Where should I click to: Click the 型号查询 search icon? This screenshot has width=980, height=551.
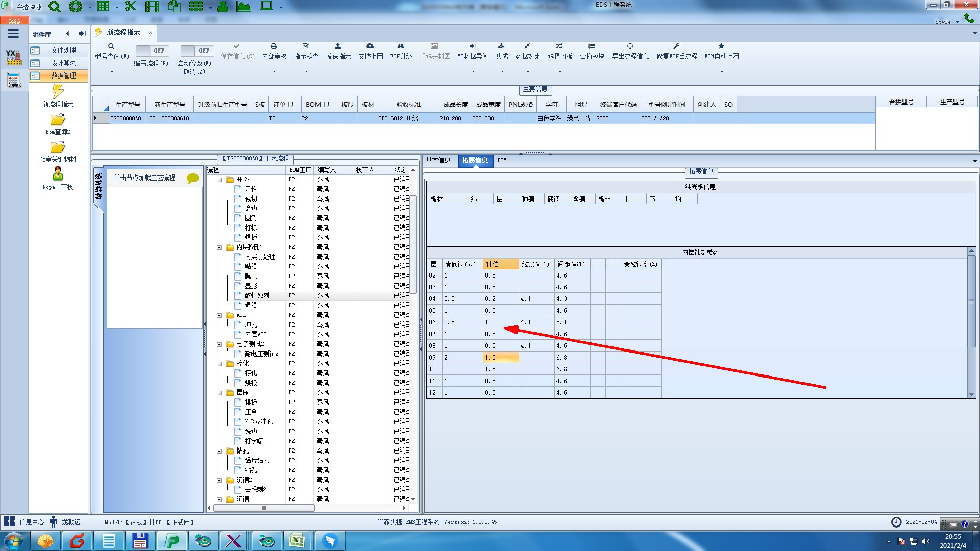coord(111,46)
